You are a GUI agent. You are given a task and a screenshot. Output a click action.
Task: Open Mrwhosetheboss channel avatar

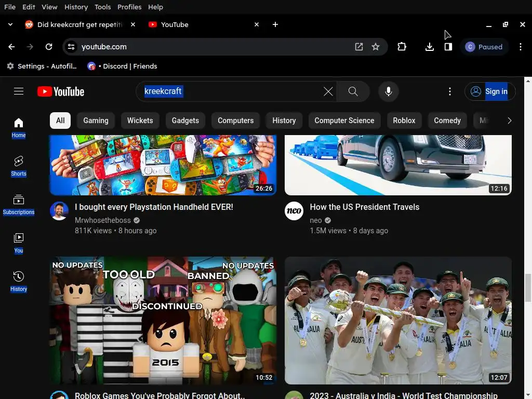[59, 211]
